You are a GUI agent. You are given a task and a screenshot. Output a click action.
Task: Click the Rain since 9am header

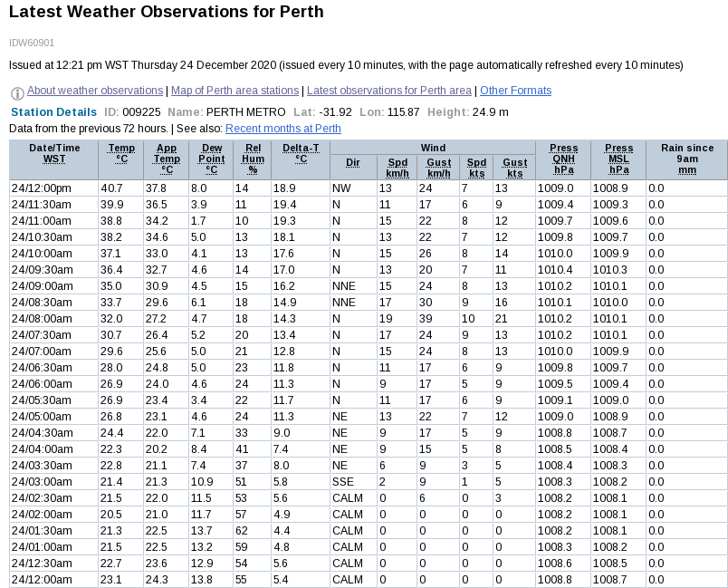point(687,159)
